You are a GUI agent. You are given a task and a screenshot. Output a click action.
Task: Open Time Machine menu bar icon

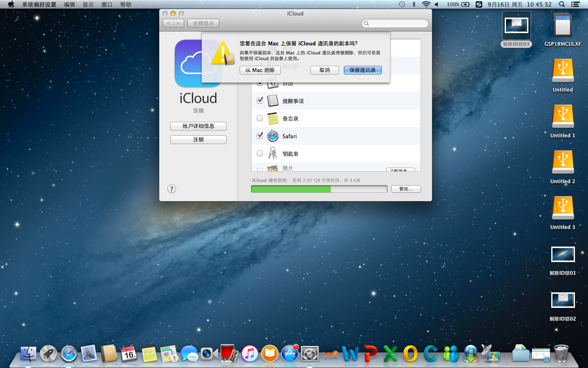[402, 4]
